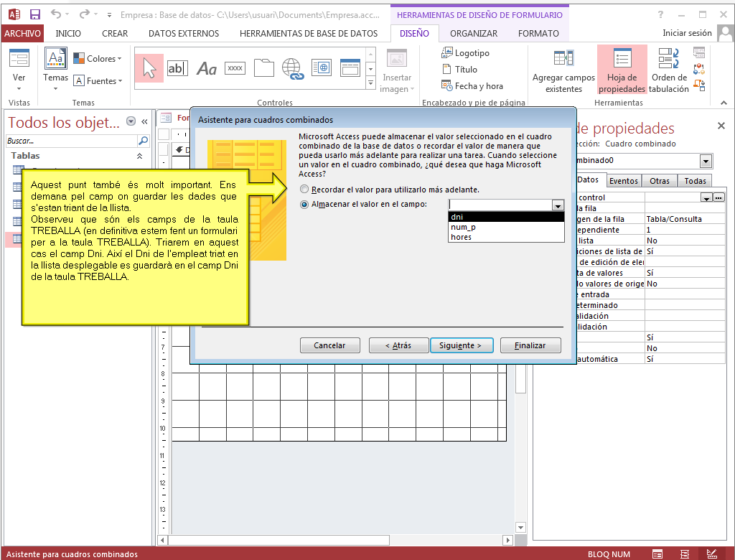Switch to form view from status bar
Viewport: 735px width, 560px height.
[657, 554]
